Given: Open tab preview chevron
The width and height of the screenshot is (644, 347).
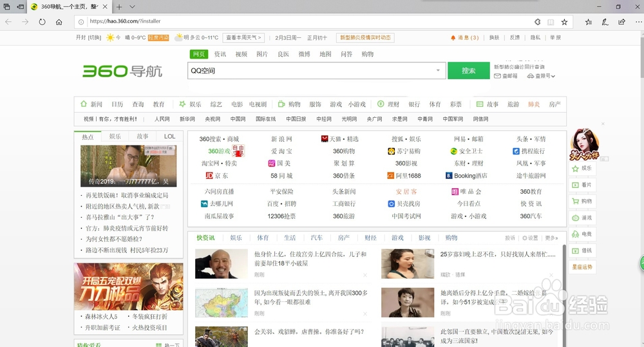Looking at the screenshot, I should (x=132, y=6).
